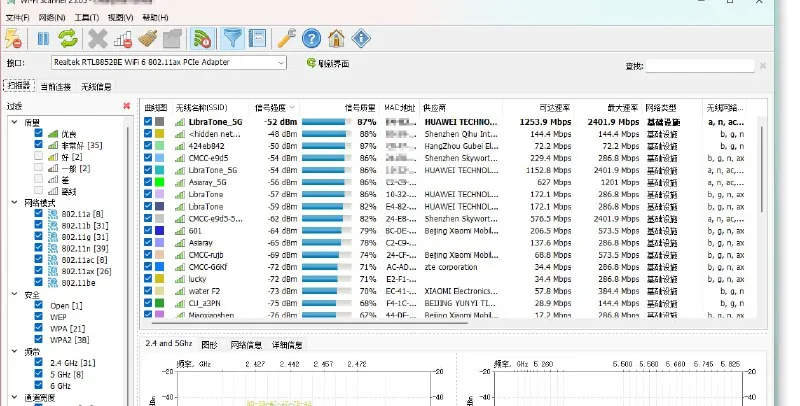
Task: Click the network list horizontal scrollbar
Action: point(310,322)
